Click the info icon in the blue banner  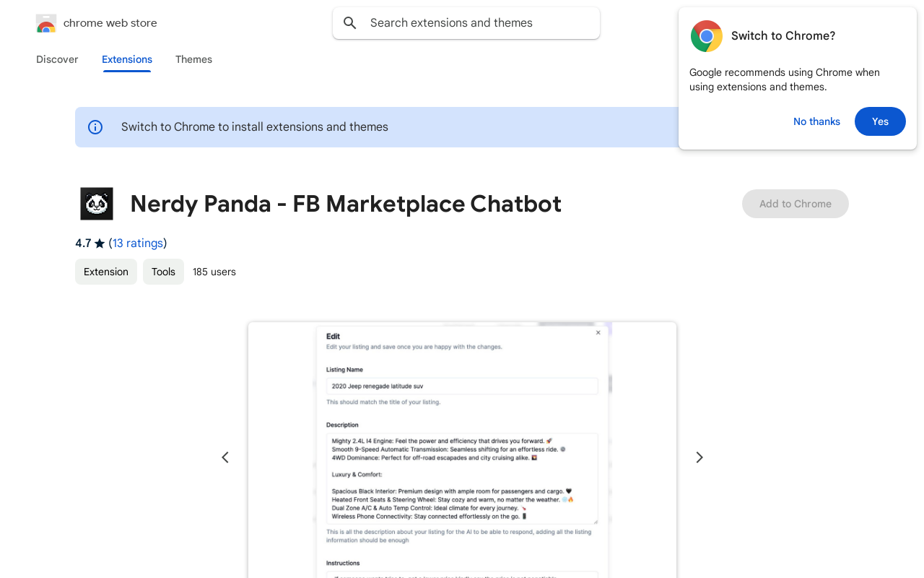(95, 126)
